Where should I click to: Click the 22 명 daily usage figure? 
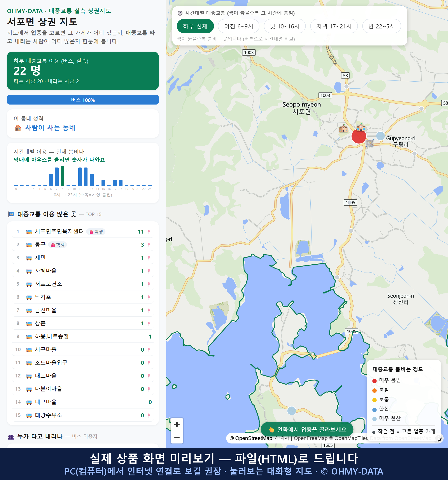pyautogui.click(x=27, y=71)
